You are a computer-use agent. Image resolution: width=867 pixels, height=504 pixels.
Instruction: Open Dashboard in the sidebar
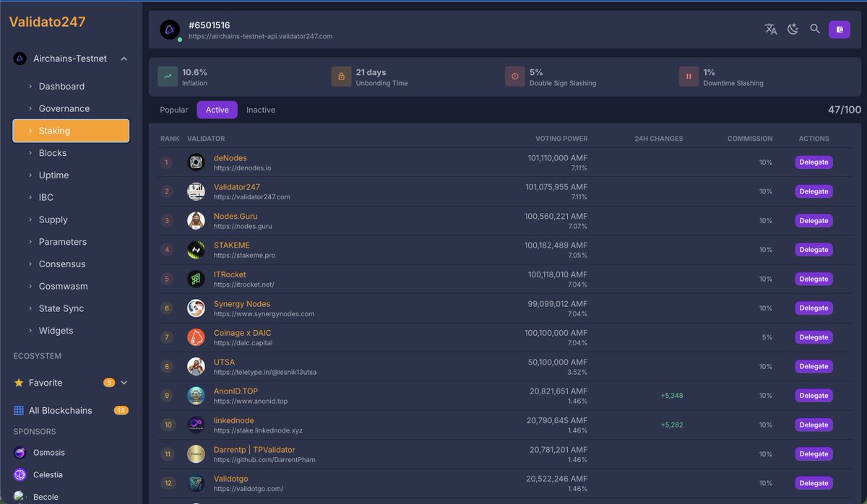[71, 86]
